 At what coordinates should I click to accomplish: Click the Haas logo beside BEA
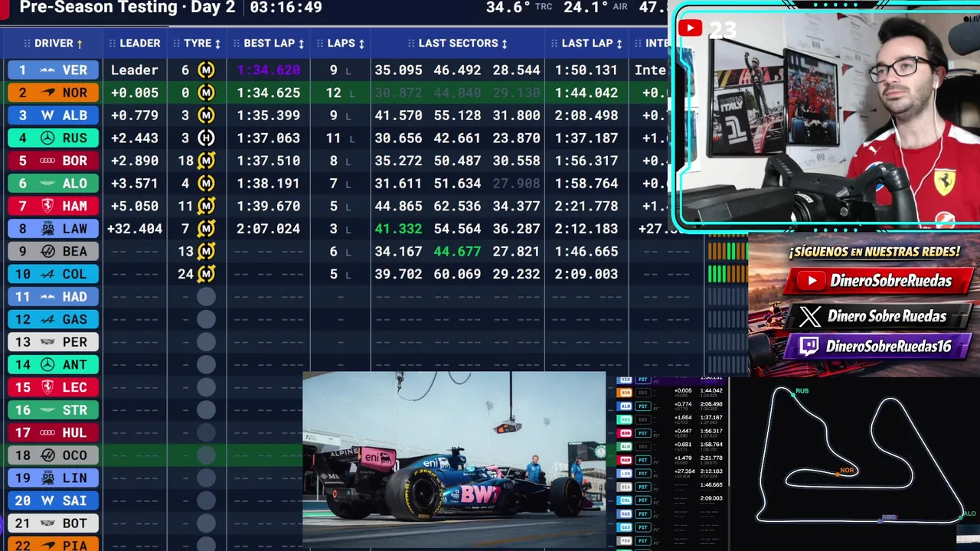[x=47, y=251]
